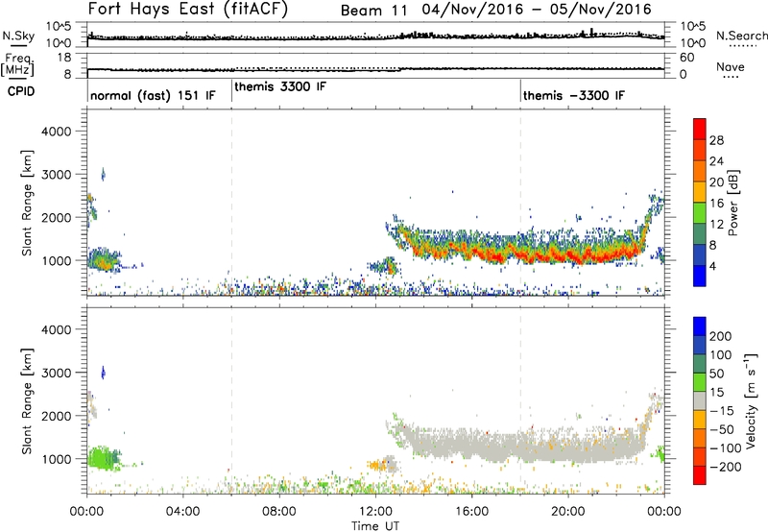Click the light green 15–50 Velocity colorbar segment

click(700, 382)
